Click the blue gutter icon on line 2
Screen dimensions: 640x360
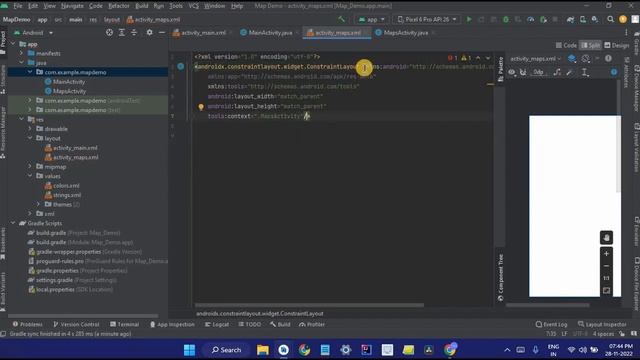(181, 66)
